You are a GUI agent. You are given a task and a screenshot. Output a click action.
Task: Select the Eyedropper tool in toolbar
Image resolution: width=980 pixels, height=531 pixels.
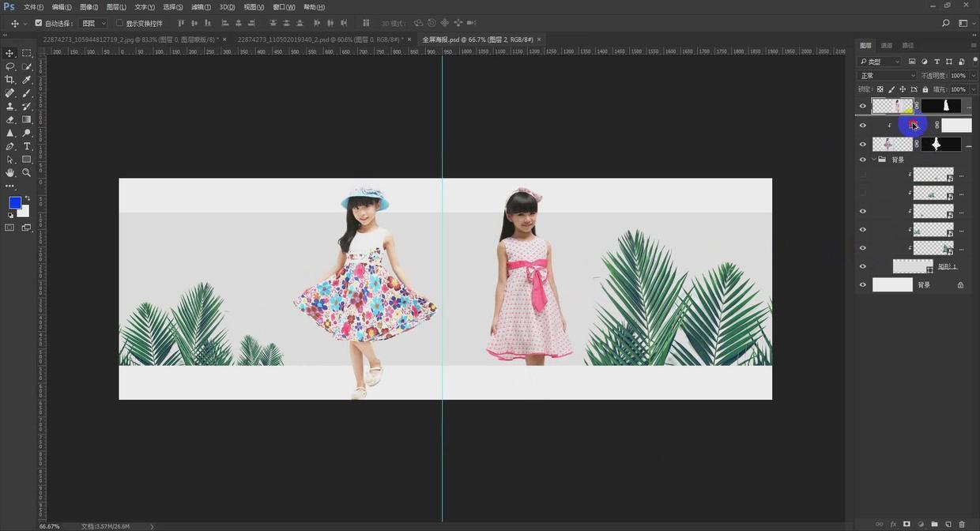pyautogui.click(x=26, y=80)
